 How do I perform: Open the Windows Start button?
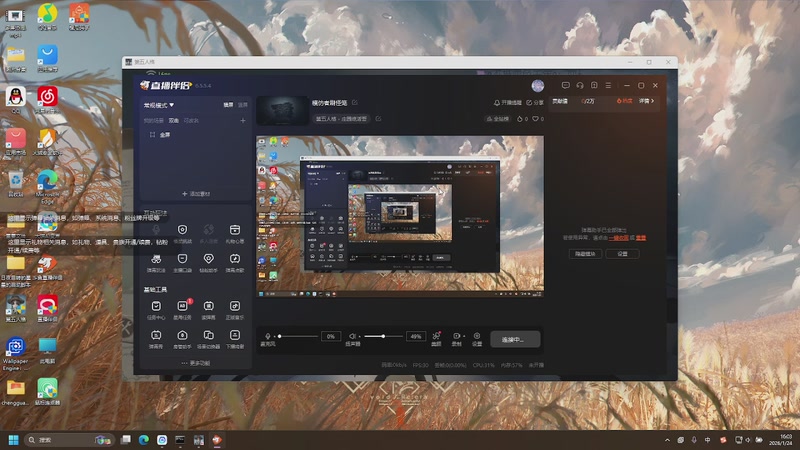coord(14,440)
